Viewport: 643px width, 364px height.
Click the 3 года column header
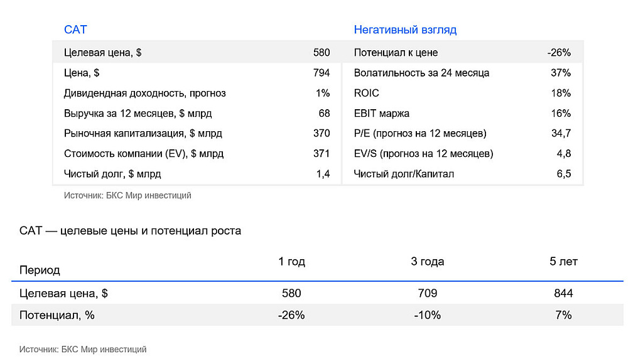pyautogui.click(x=427, y=262)
